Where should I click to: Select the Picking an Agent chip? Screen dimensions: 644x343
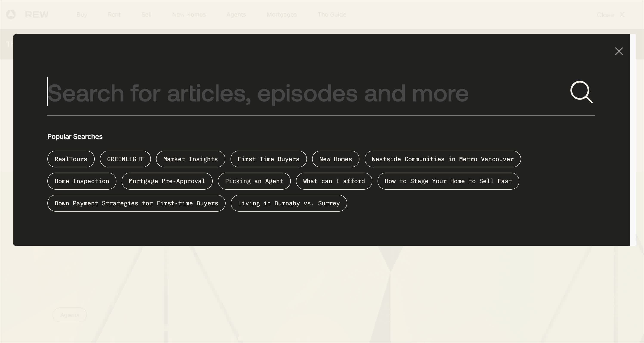[x=254, y=181]
